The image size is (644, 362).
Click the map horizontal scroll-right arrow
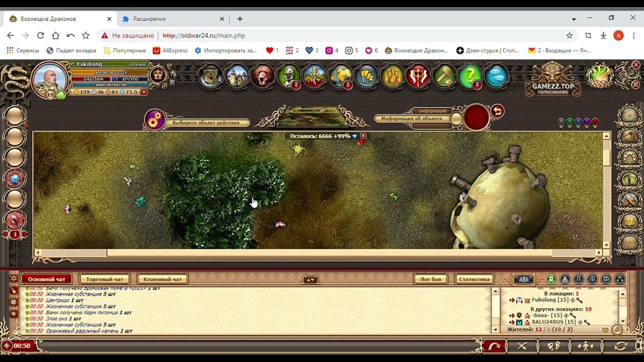pos(599,253)
